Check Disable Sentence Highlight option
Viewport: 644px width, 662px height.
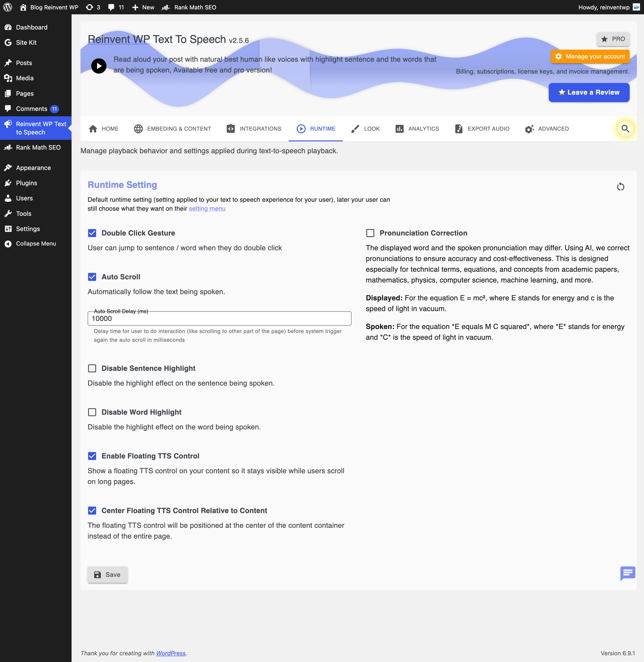[92, 368]
